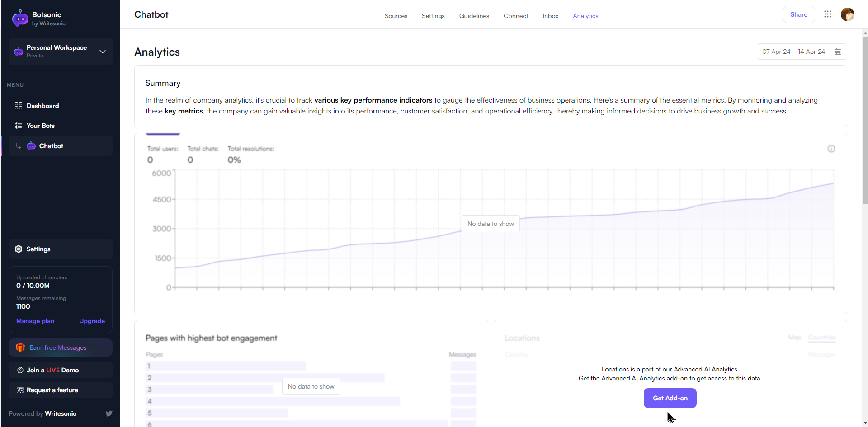Image resolution: width=868 pixels, height=427 pixels.
Task: Open the Sources tab
Action: coord(396,16)
